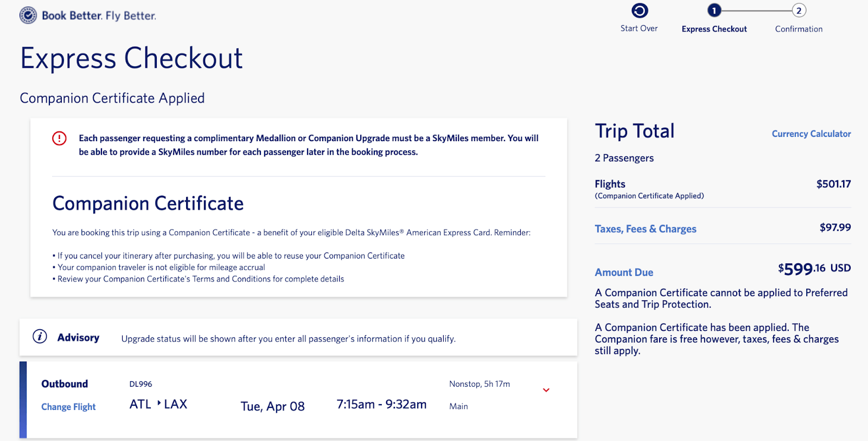Click the Advisory info icon
The image size is (868, 441).
40,337
